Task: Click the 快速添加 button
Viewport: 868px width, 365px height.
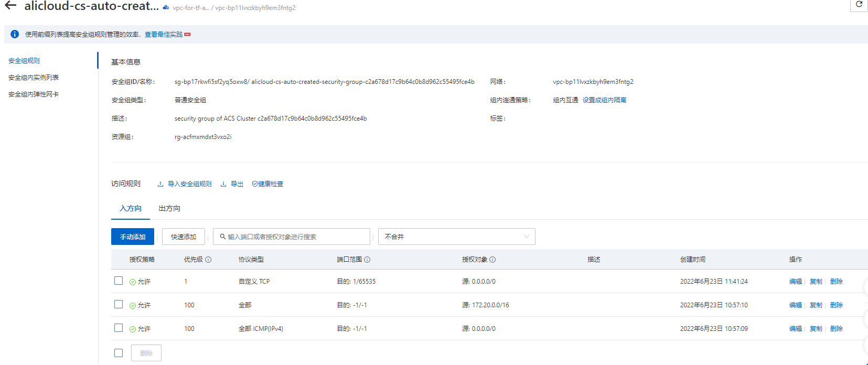Action: coord(184,237)
